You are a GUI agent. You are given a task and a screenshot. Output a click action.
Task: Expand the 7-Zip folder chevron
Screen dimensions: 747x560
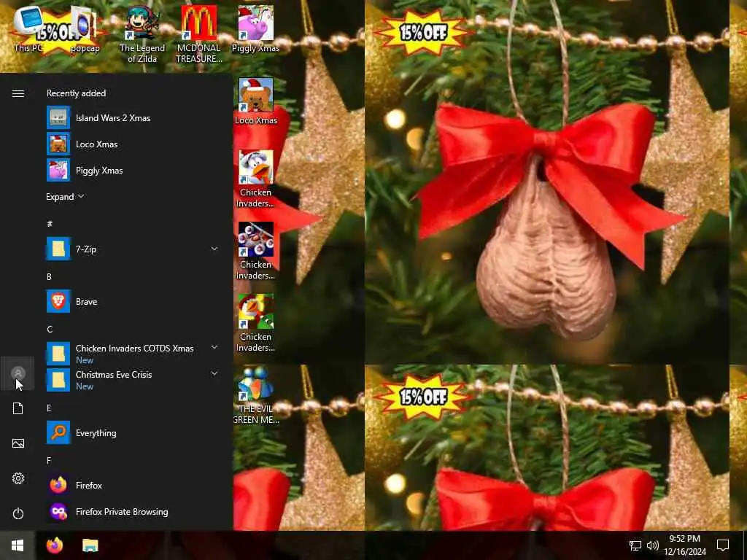[x=214, y=249]
